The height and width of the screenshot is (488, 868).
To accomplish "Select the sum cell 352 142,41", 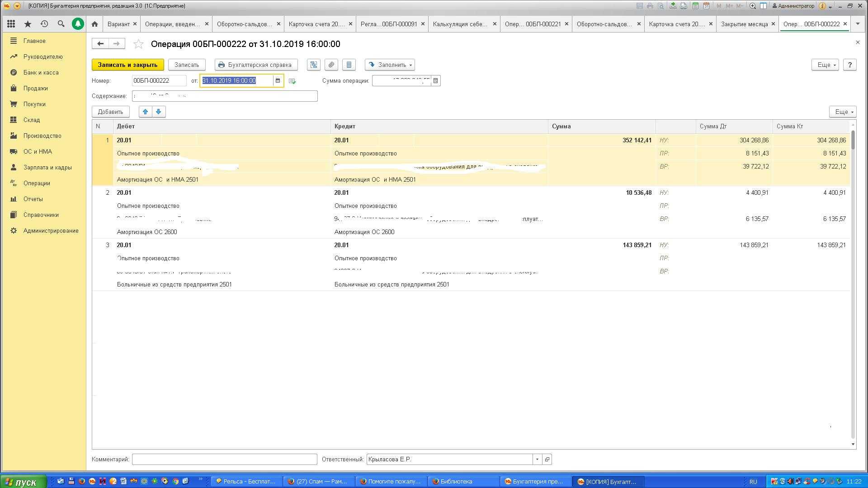I will click(x=637, y=140).
